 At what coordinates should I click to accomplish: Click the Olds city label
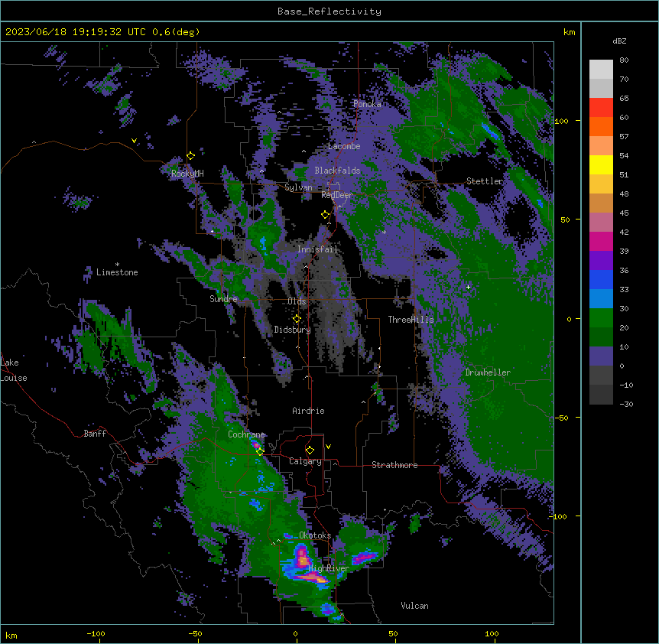click(x=297, y=301)
